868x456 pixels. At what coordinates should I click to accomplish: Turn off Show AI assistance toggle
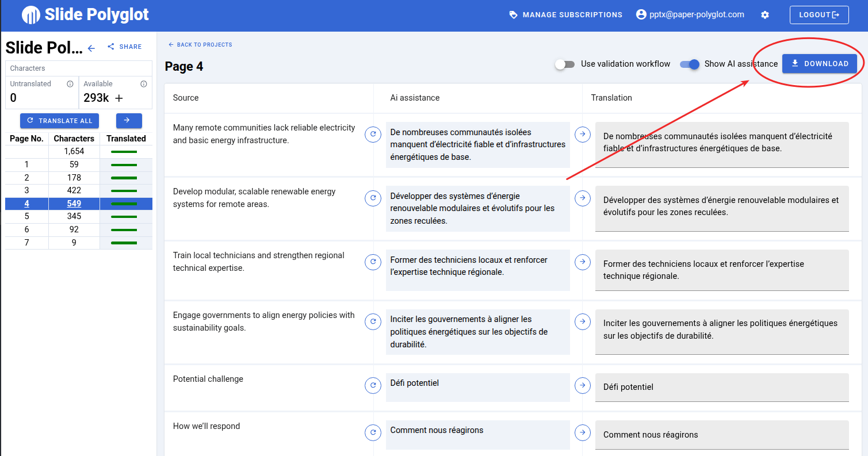690,64
